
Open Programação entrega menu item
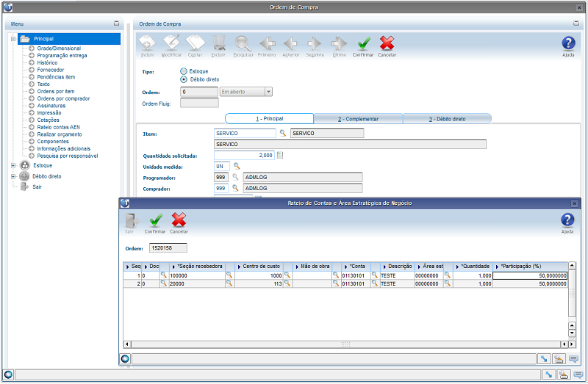coord(62,56)
